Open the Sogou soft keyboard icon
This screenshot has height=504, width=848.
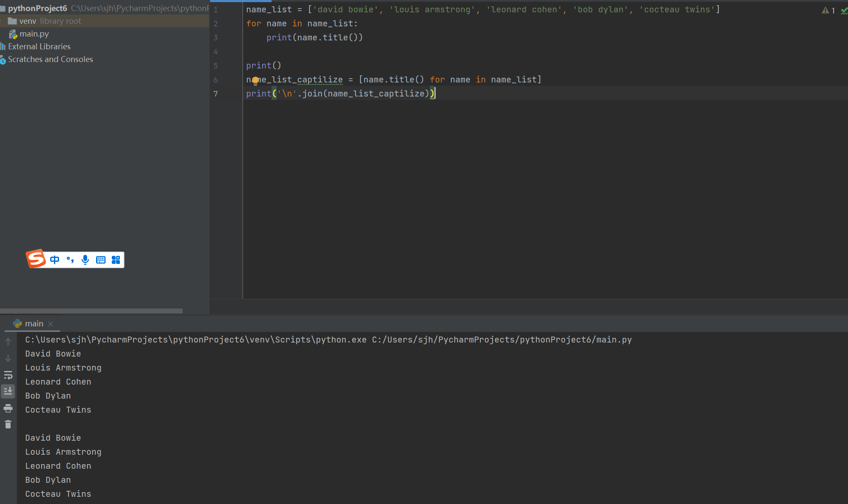coord(101,260)
